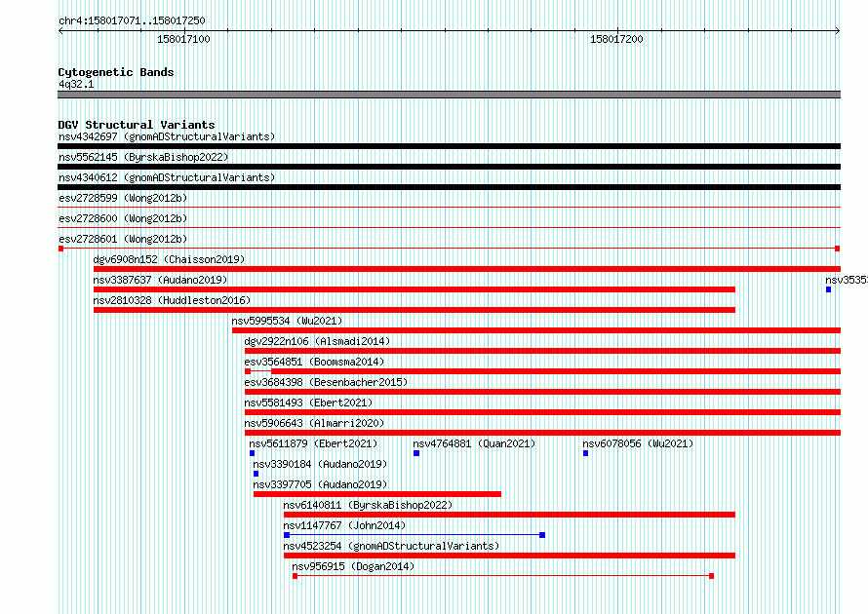Click the truncated nsv35353 label
The image size is (868, 614).
pos(847,280)
